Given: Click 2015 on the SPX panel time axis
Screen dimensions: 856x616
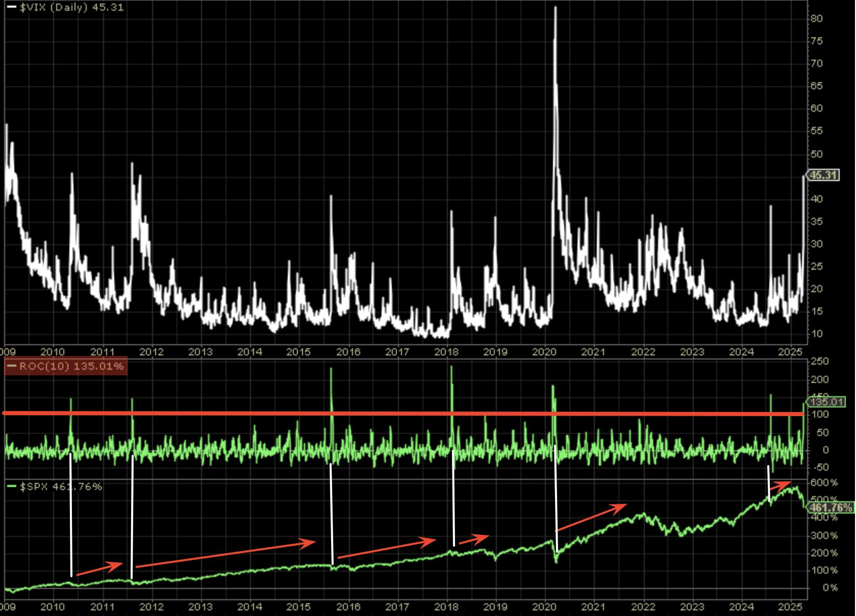Looking at the screenshot, I should click(x=298, y=607).
